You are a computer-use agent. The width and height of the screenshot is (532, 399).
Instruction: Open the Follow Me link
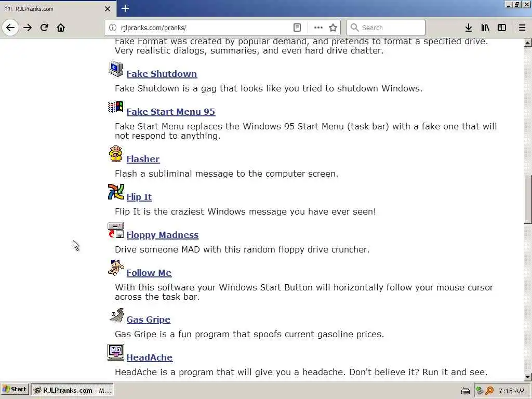click(149, 273)
